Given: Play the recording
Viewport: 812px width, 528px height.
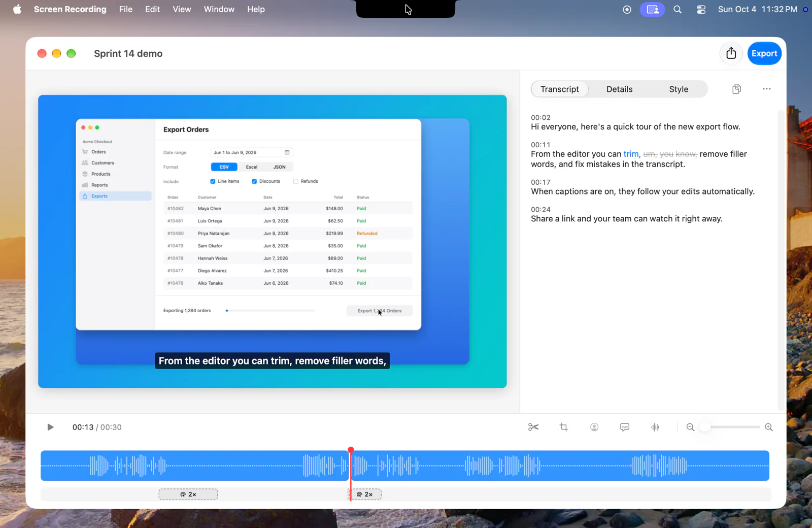Looking at the screenshot, I should [x=50, y=427].
